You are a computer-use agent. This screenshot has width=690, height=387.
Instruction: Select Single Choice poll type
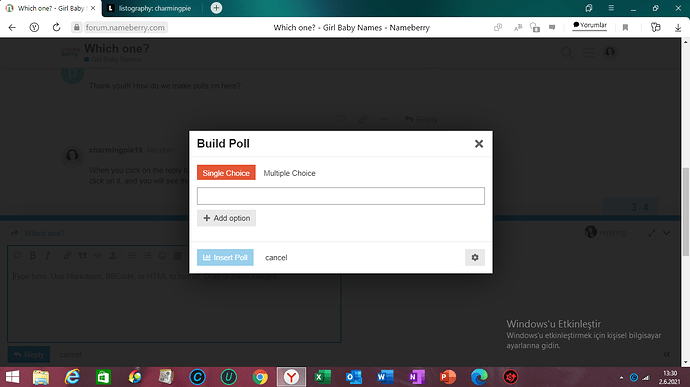click(x=226, y=173)
